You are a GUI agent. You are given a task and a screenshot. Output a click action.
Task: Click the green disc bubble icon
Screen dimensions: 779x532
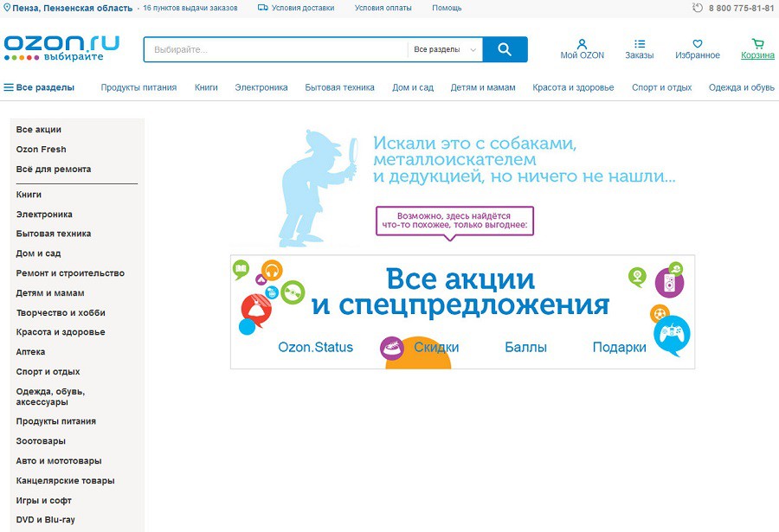(x=293, y=292)
